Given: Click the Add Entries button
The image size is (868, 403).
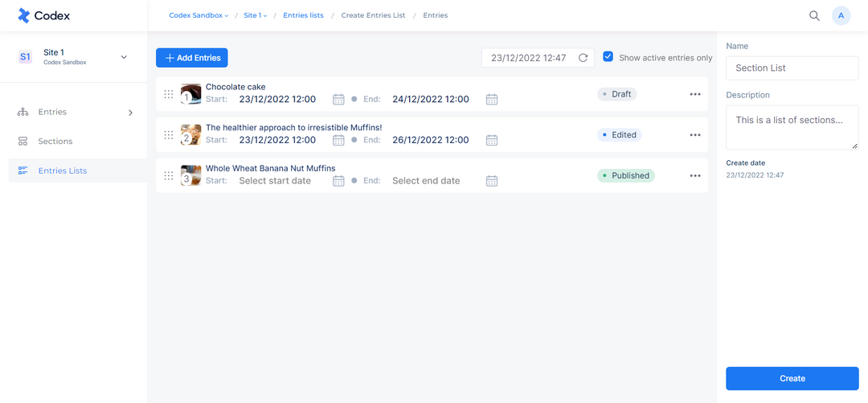Looking at the screenshot, I should (192, 58).
